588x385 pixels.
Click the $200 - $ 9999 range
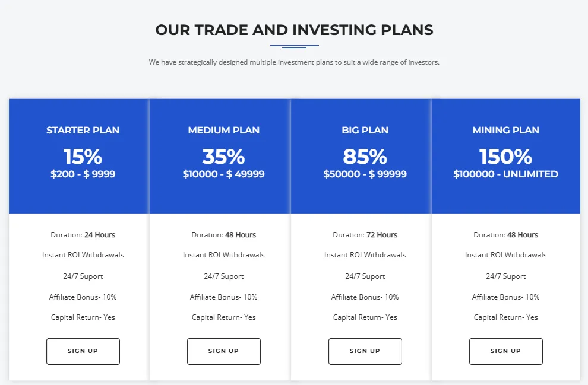pyautogui.click(x=83, y=174)
